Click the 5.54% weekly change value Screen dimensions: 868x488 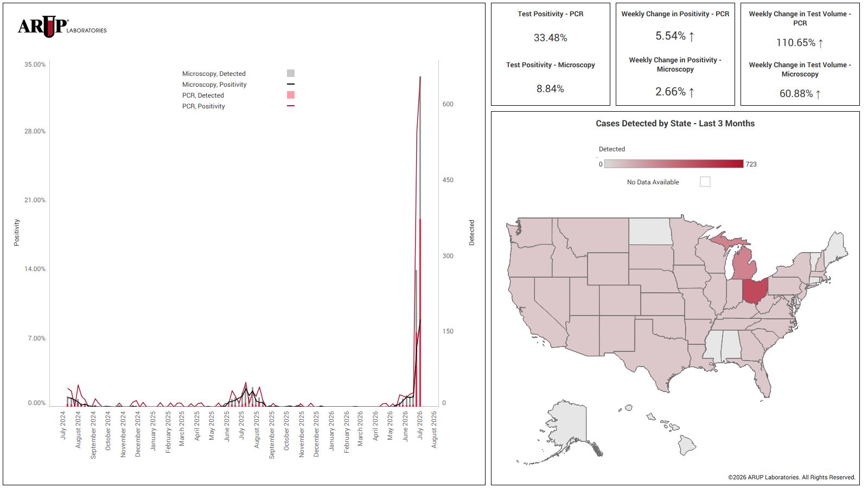671,36
